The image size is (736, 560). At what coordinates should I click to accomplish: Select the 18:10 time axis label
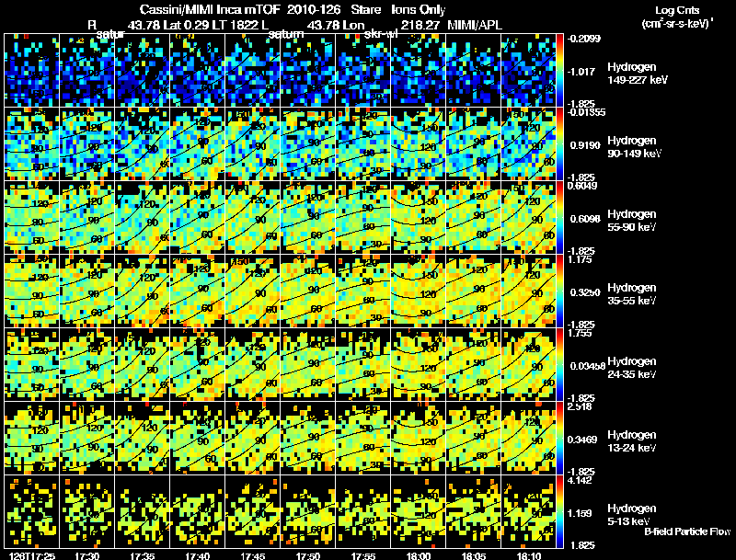[529, 555]
